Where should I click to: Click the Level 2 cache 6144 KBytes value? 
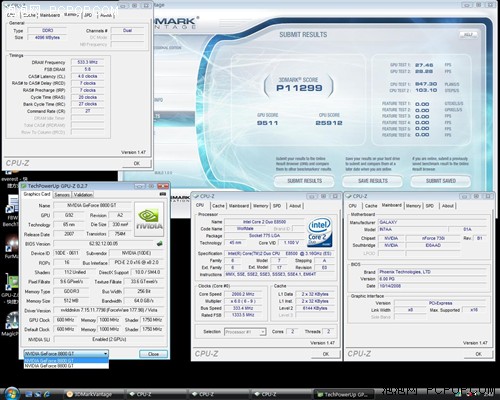coord(315,308)
